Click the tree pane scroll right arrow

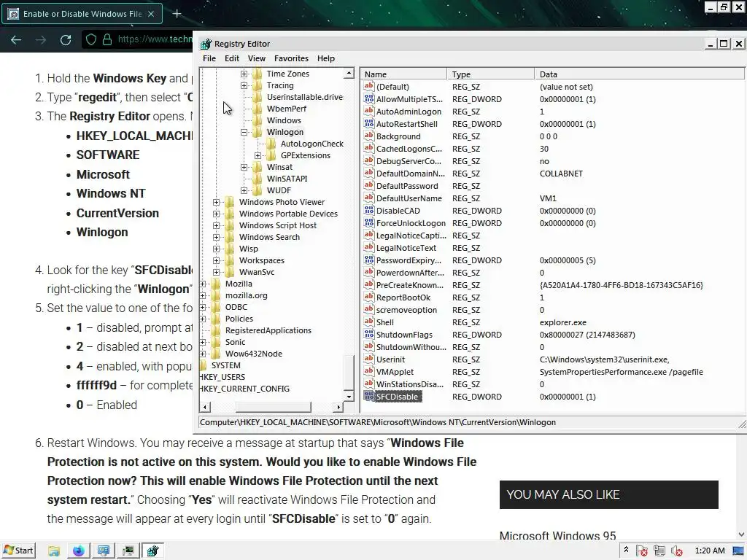[338, 407]
